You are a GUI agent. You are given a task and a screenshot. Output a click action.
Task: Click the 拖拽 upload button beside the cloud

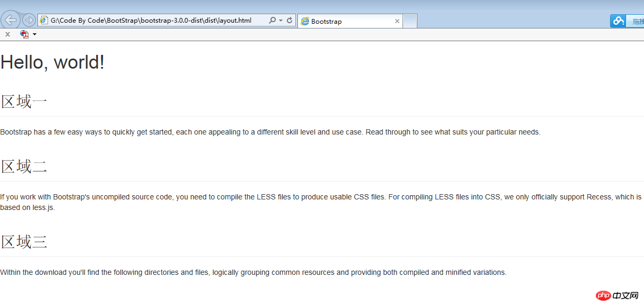(635, 21)
